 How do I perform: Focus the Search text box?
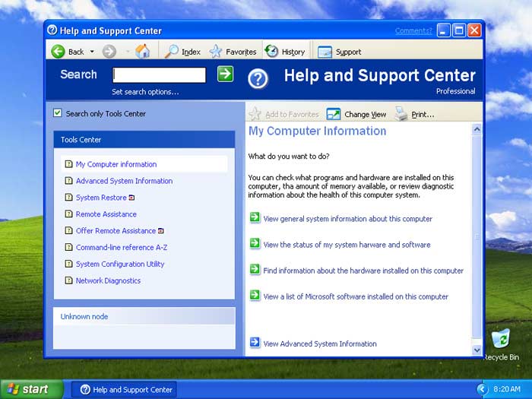click(x=159, y=75)
